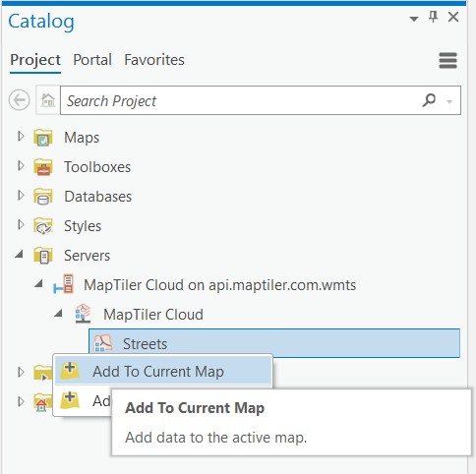Select the MapTiler Cloud service label

tap(153, 315)
